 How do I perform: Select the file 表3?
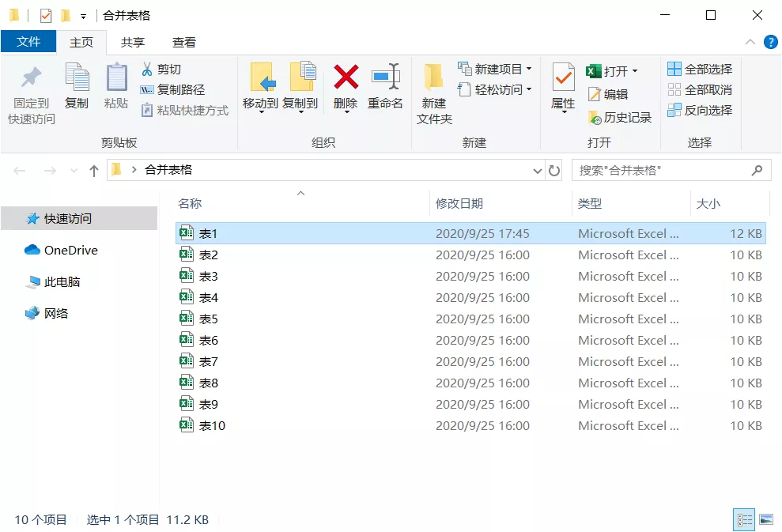coord(470,276)
